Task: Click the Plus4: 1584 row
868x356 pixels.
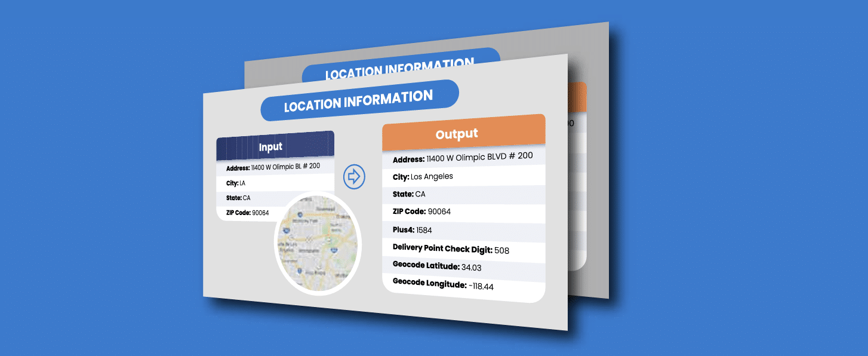Action: pyautogui.click(x=464, y=231)
